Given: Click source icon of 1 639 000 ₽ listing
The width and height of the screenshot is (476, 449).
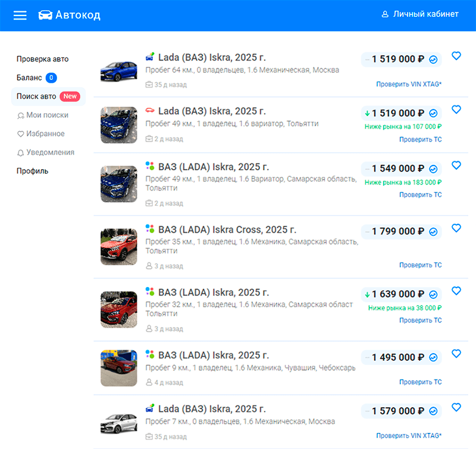Looking at the screenshot, I should (x=150, y=291).
